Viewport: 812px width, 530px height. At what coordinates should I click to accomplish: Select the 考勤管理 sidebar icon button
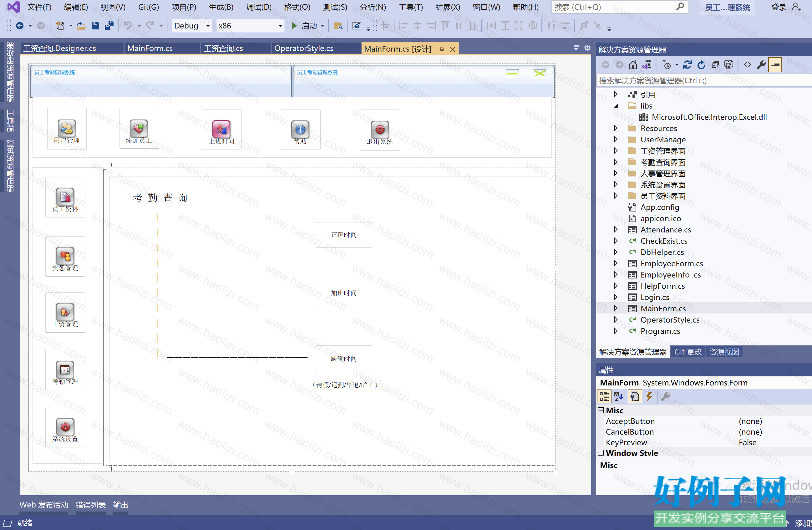pyautogui.click(x=65, y=370)
